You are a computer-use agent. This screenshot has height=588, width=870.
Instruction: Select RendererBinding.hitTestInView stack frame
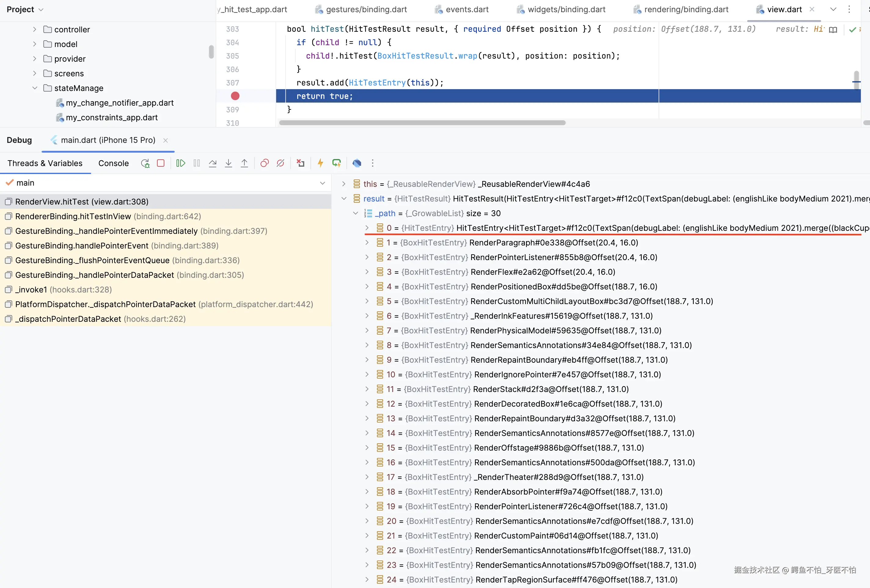click(73, 216)
